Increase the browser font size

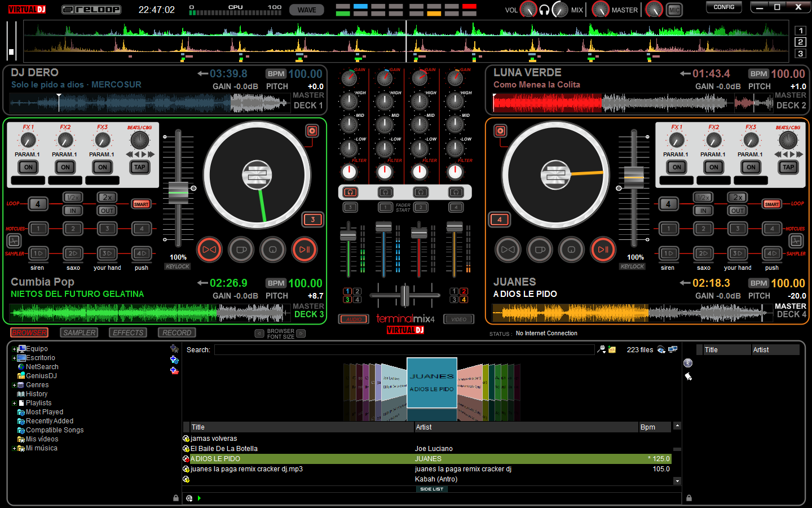[301, 334]
